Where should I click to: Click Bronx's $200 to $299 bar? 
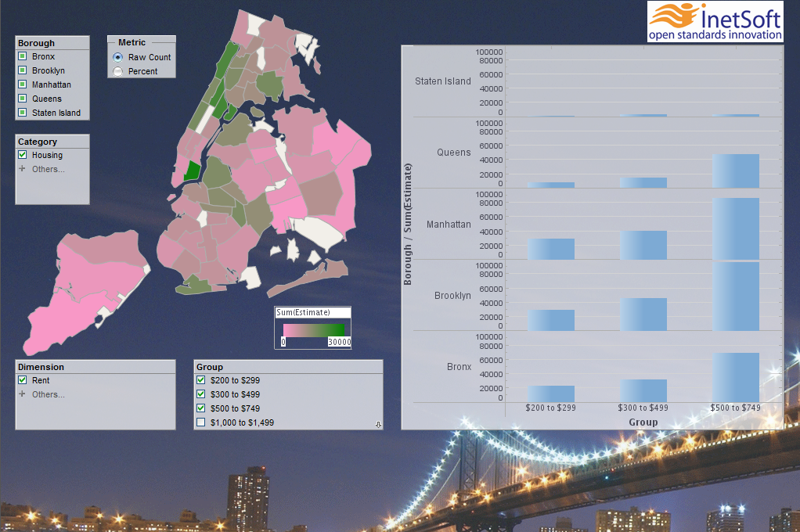(x=551, y=394)
